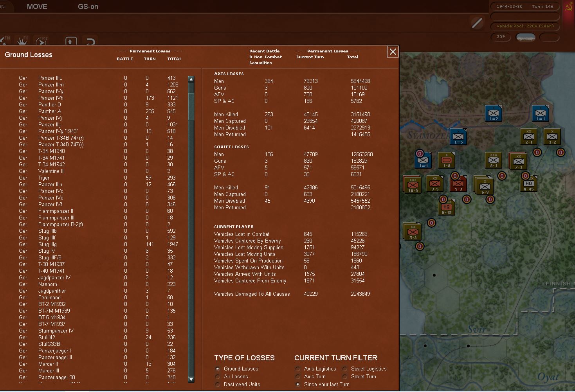Click the losses list scroll-up arrow
This screenshot has width=575, height=392.
coord(191,79)
